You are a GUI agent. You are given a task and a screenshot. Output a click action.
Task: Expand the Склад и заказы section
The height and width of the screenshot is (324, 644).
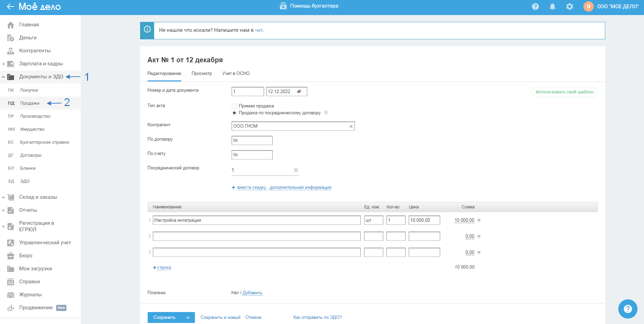pyautogui.click(x=3, y=197)
